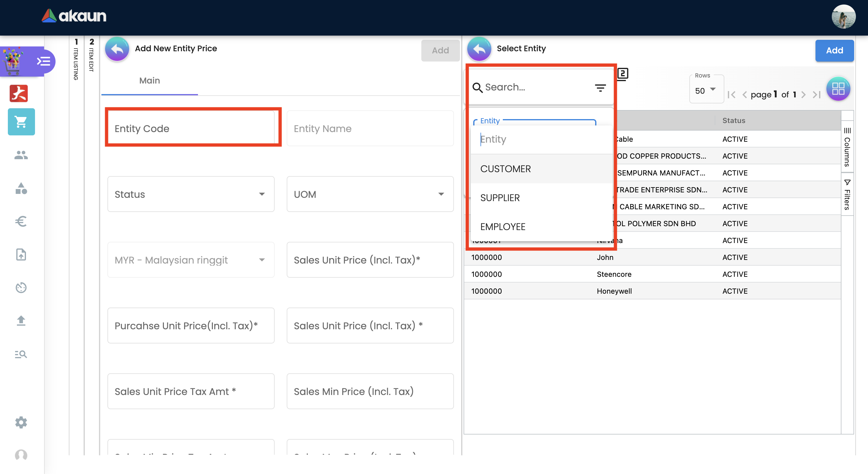Open the Filters side panel
Screen dimensions: 868x474
[847, 194]
